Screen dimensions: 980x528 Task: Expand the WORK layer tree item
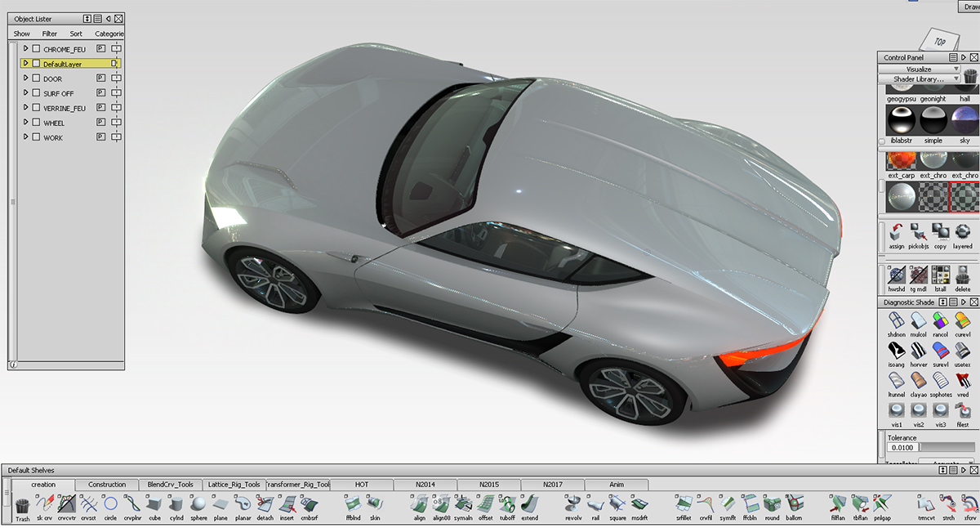pyautogui.click(x=25, y=136)
